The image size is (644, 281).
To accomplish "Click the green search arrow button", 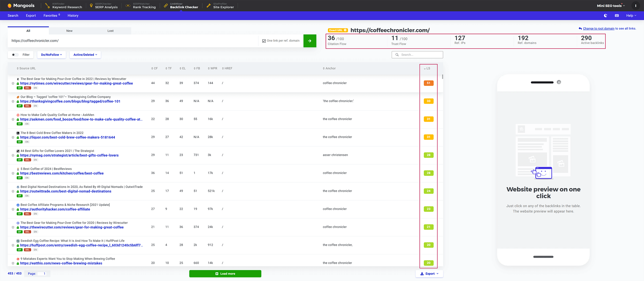I will (310, 41).
